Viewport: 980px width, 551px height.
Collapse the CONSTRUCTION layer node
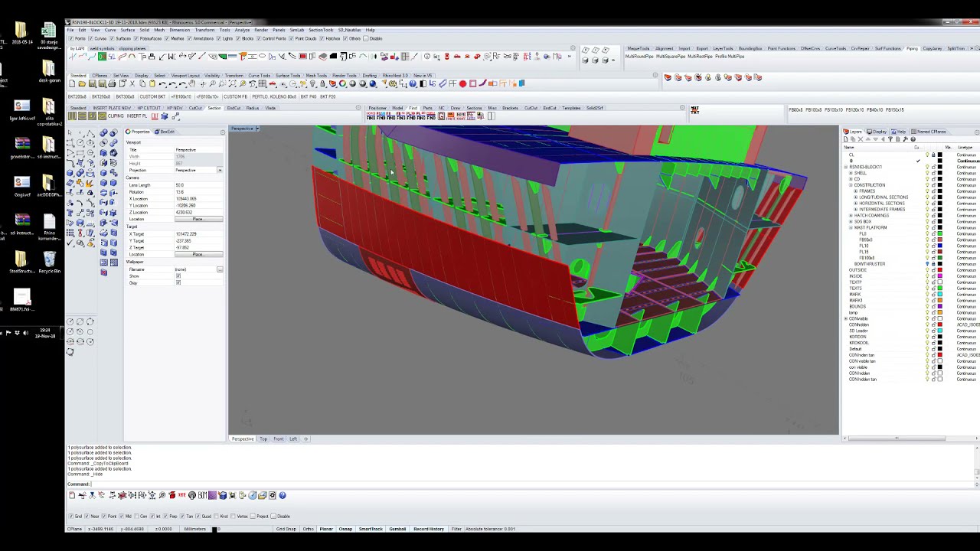tap(851, 185)
